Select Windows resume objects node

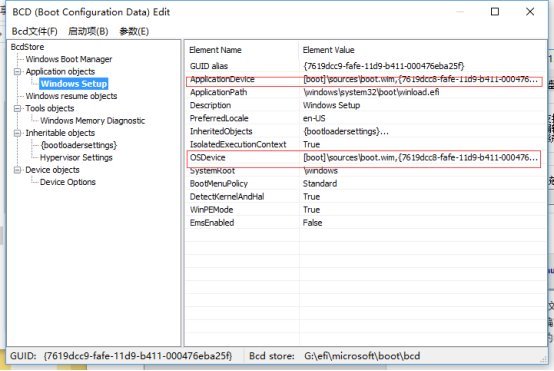click(x=71, y=96)
